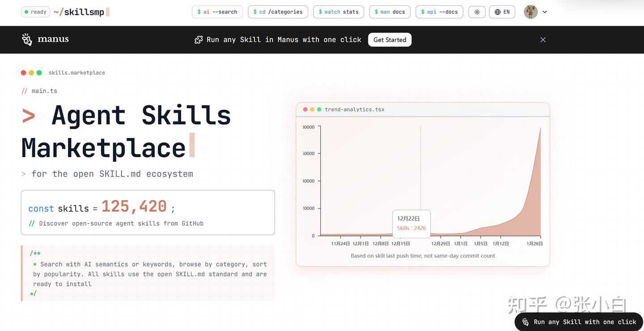Click the user avatar picture
The image size is (644, 331).
pyautogui.click(x=530, y=12)
